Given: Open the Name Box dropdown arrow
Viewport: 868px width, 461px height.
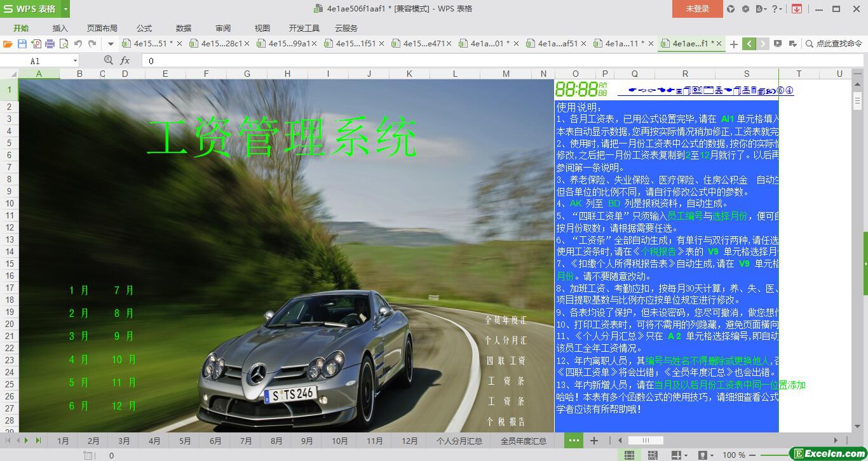Looking at the screenshot, I should pyautogui.click(x=75, y=61).
